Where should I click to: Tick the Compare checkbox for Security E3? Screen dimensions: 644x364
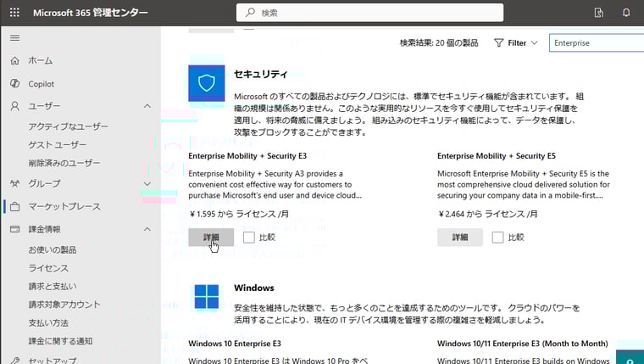248,238
